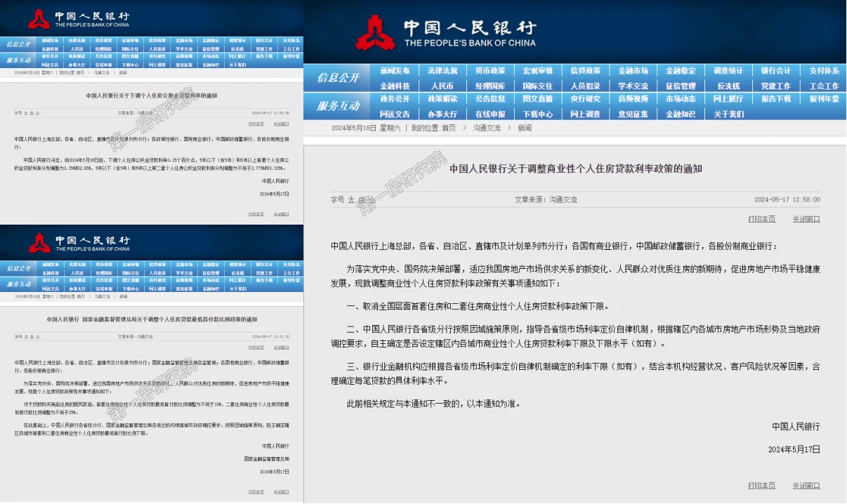Click the timestamp 2024-05-17 12:58:00
Screen dimensions: 847x504
787,199
